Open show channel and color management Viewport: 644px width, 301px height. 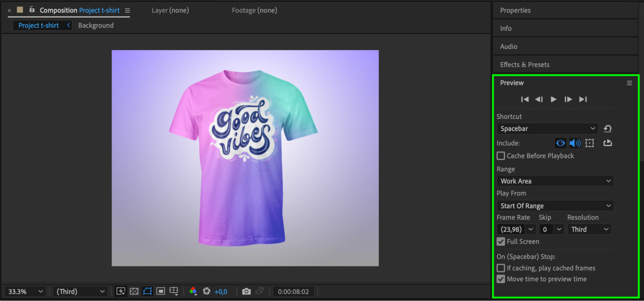193,291
